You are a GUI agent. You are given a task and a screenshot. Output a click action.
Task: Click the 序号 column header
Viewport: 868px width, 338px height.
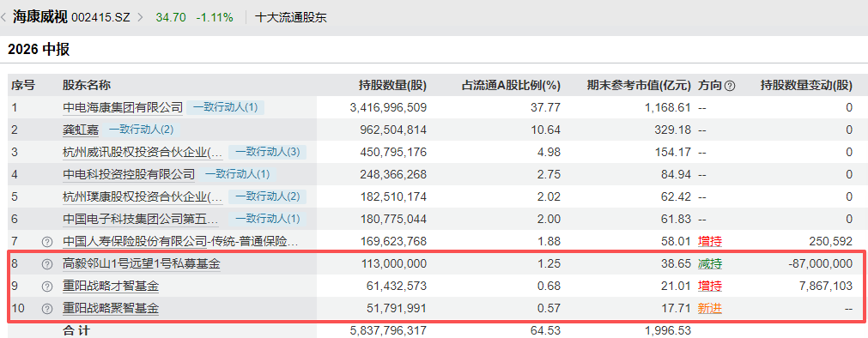(22, 86)
